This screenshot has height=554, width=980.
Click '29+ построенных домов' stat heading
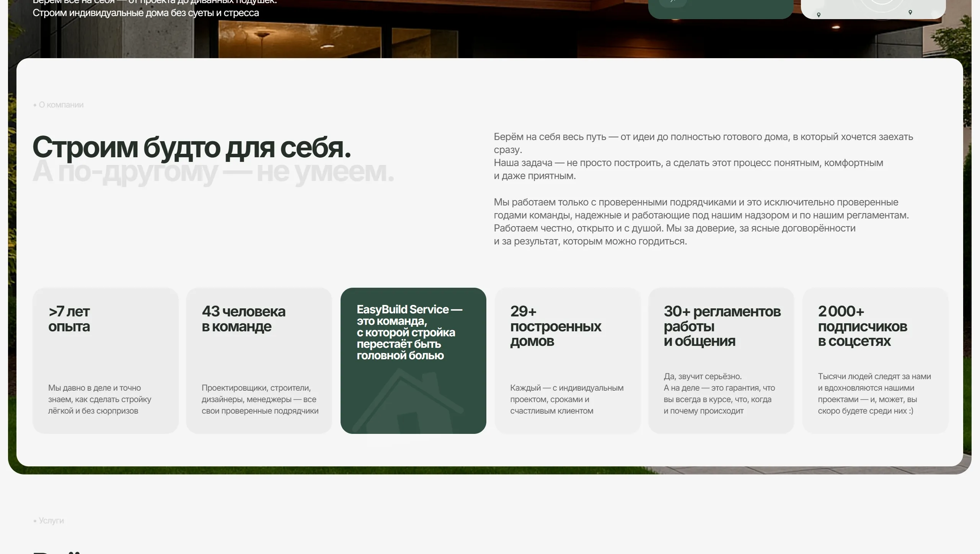pos(555,326)
